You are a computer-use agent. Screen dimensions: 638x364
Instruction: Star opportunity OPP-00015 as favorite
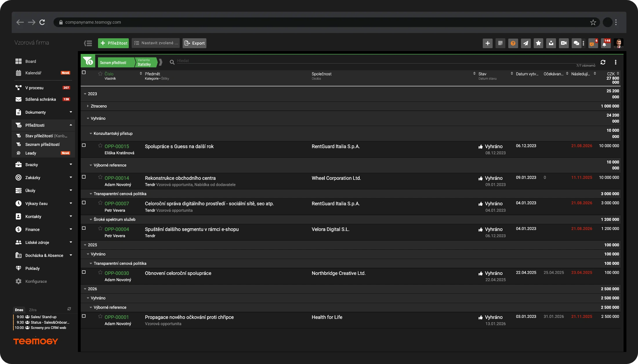(x=100, y=146)
